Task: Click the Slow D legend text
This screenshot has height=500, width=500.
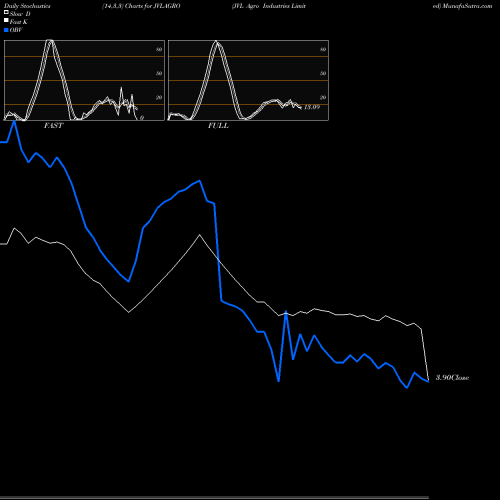Action: [20, 14]
